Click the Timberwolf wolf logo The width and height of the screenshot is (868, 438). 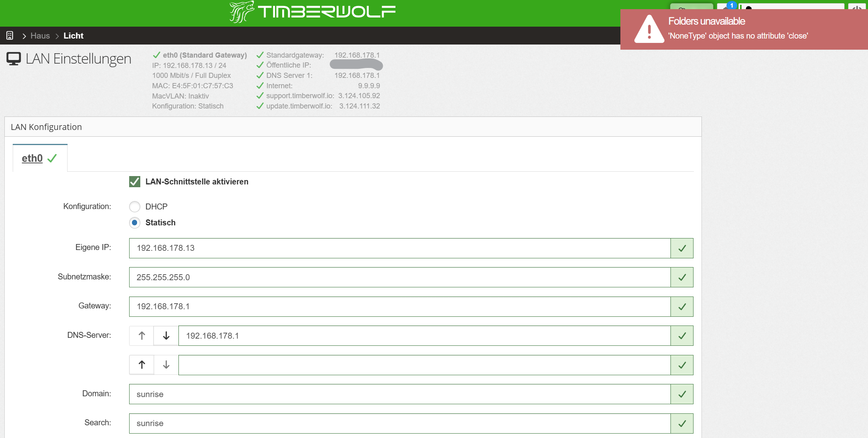point(241,12)
